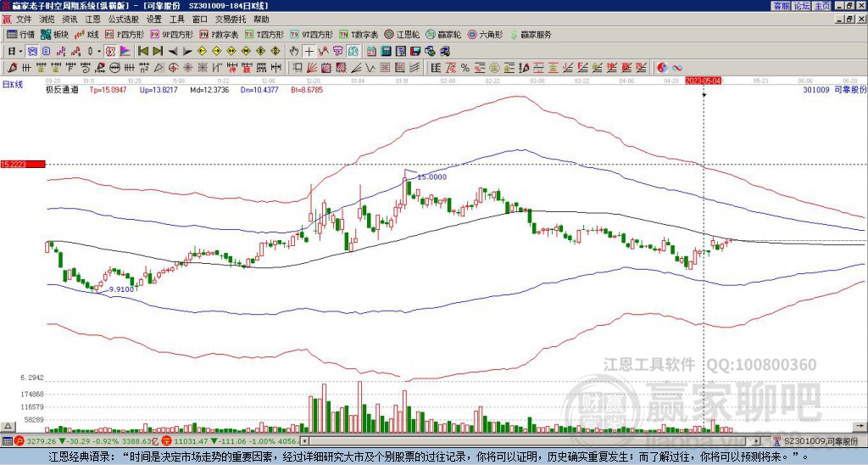Viewport: 868px width, 465px height.
Task: Open the 江恩 menu
Action: tap(92, 20)
